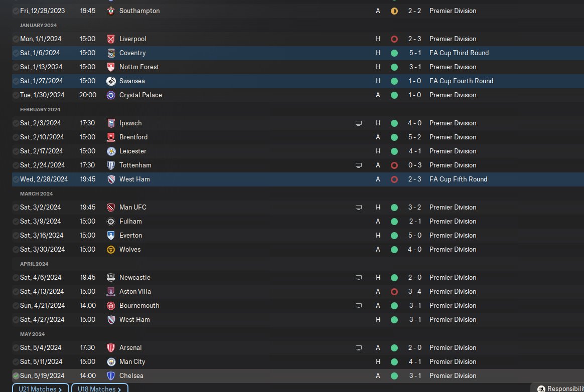
Task: Expand the U18 Matches chevron button
Action: point(99,388)
